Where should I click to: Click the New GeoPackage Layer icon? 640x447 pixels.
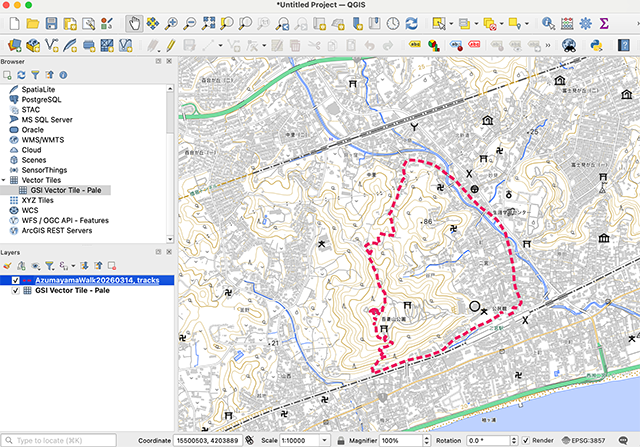(33, 45)
